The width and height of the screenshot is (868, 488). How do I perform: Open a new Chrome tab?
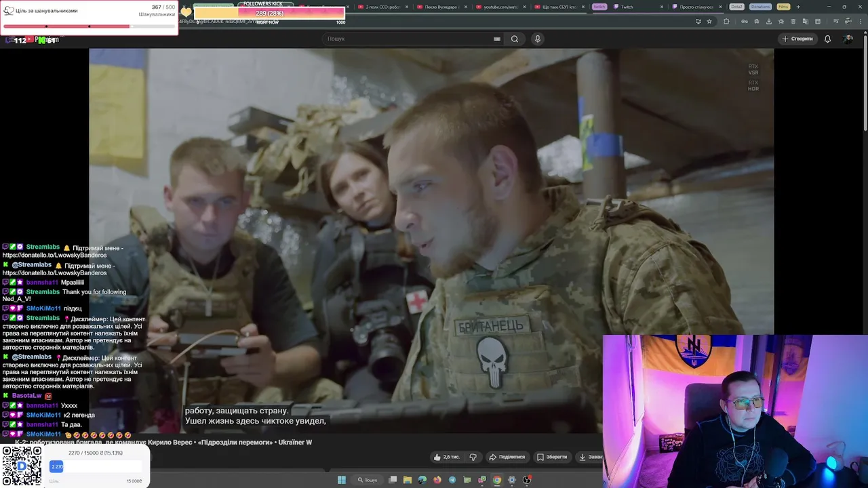click(798, 7)
